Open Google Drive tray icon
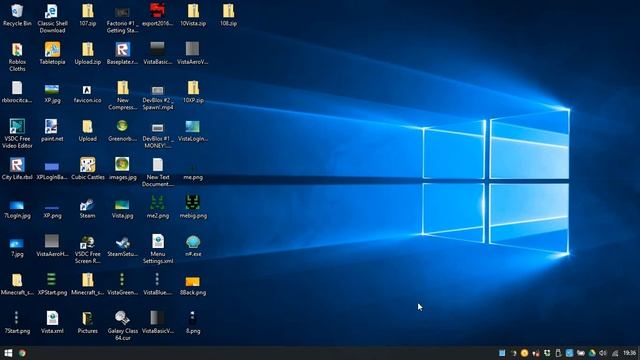640x360 pixels. click(x=591, y=353)
